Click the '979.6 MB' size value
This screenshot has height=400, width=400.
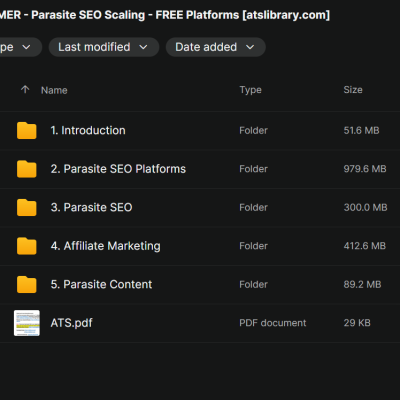365,169
